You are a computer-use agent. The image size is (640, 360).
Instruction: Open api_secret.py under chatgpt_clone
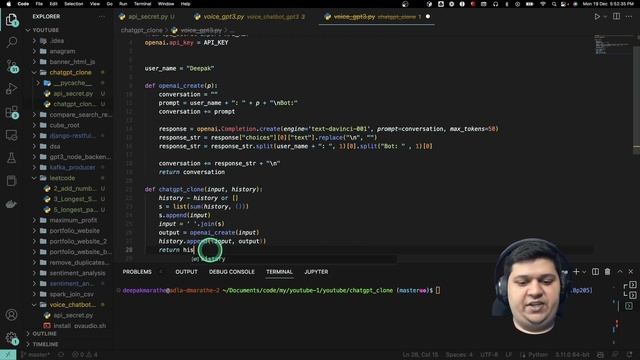(73, 93)
